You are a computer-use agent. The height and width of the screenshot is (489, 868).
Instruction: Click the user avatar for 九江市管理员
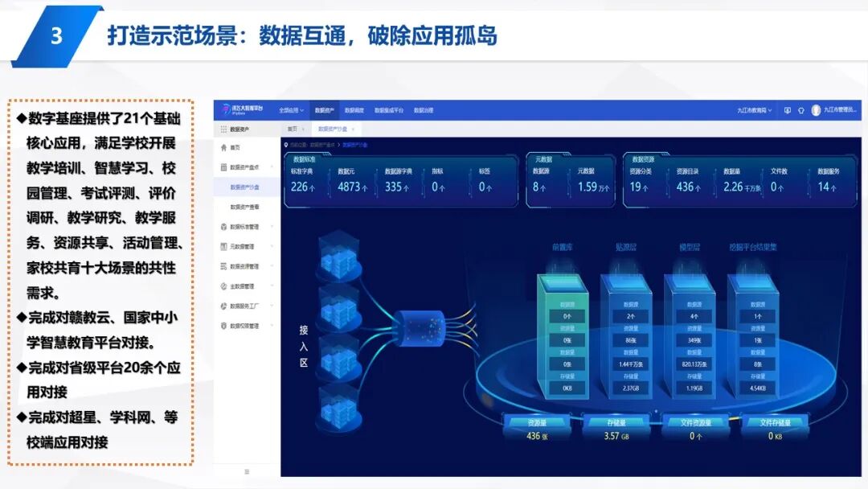(816, 110)
